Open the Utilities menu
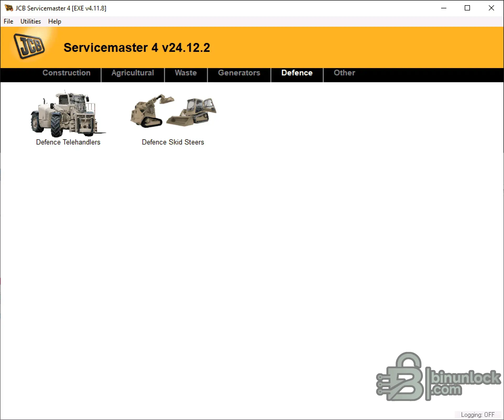Image resolution: width=504 pixels, height=420 pixels. click(x=31, y=21)
